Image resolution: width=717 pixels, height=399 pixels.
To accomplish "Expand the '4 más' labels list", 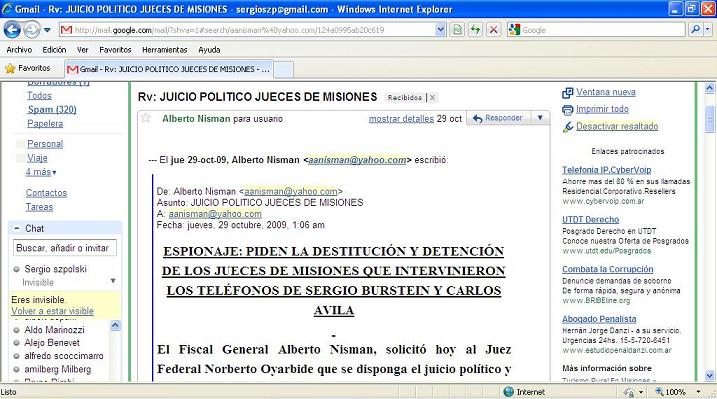I will (x=41, y=172).
